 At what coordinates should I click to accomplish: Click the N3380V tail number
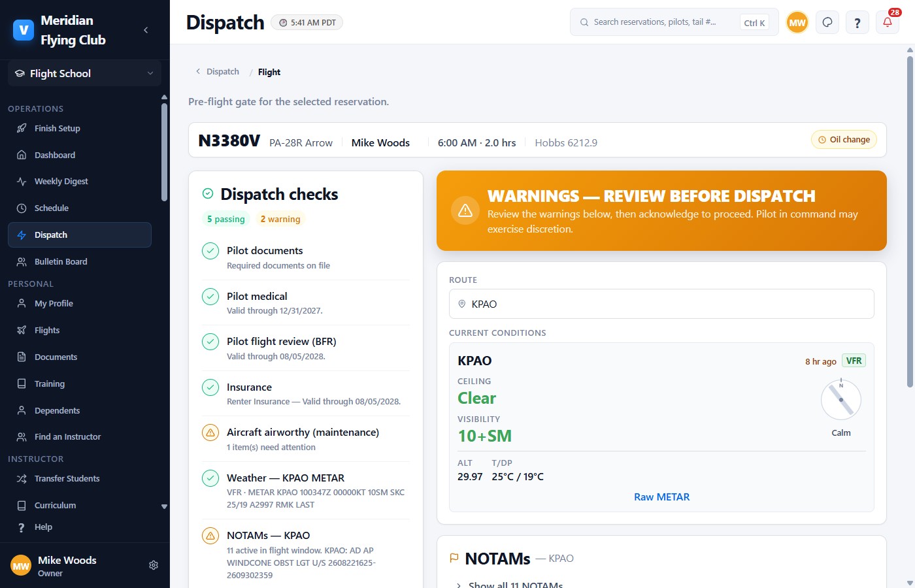click(x=229, y=141)
